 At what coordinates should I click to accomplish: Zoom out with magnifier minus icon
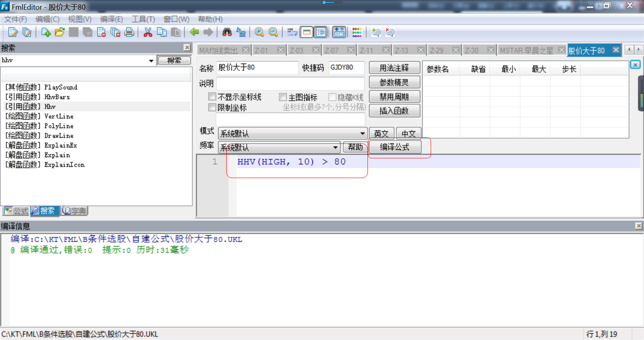coord(273,32)
